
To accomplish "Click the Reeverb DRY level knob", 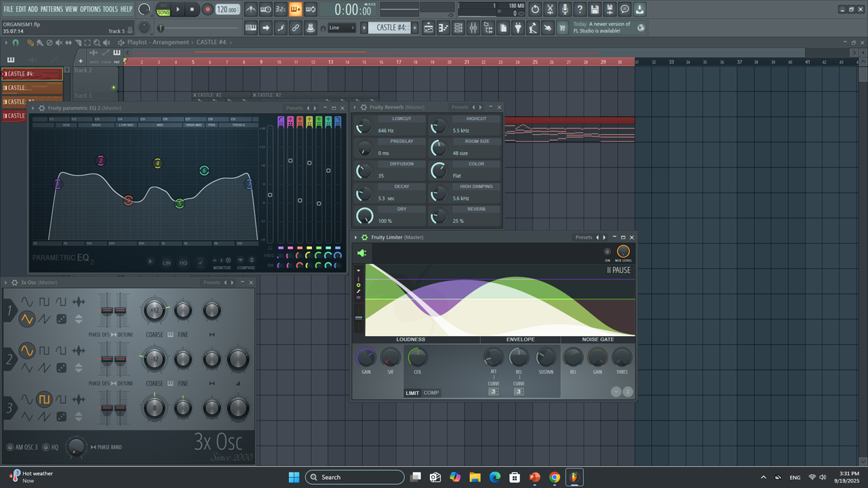I will point(364,216).
